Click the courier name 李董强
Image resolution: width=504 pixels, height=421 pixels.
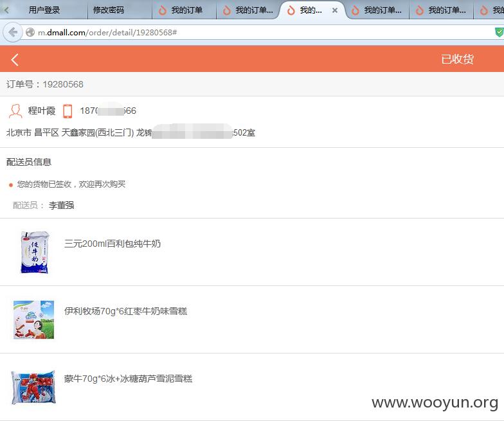62,205
